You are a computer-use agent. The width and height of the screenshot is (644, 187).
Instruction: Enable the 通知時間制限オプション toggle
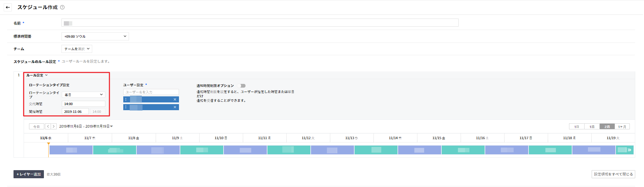point(241,86)
